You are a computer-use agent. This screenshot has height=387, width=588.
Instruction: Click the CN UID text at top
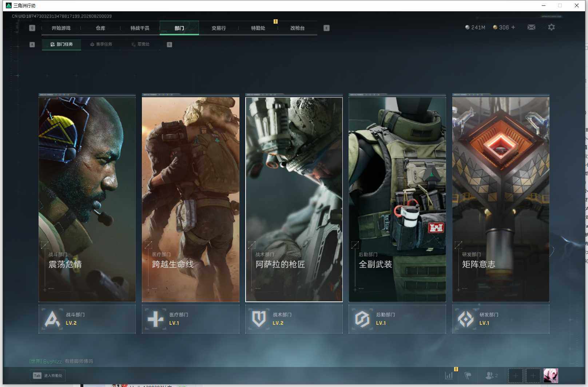click(62, 16)
